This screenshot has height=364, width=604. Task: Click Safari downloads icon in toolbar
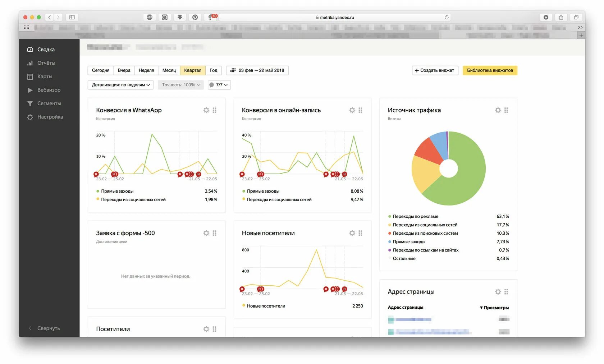click(x=546, y=17)
